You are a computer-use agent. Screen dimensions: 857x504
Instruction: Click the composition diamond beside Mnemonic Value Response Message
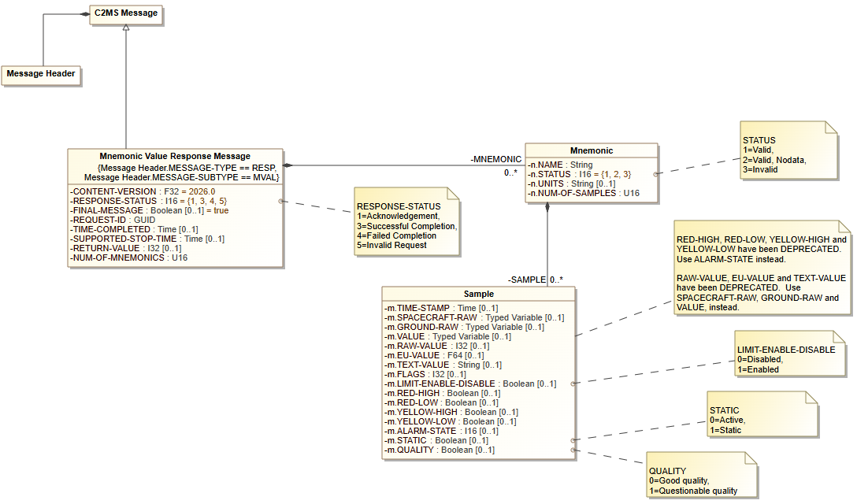point(289,165)
